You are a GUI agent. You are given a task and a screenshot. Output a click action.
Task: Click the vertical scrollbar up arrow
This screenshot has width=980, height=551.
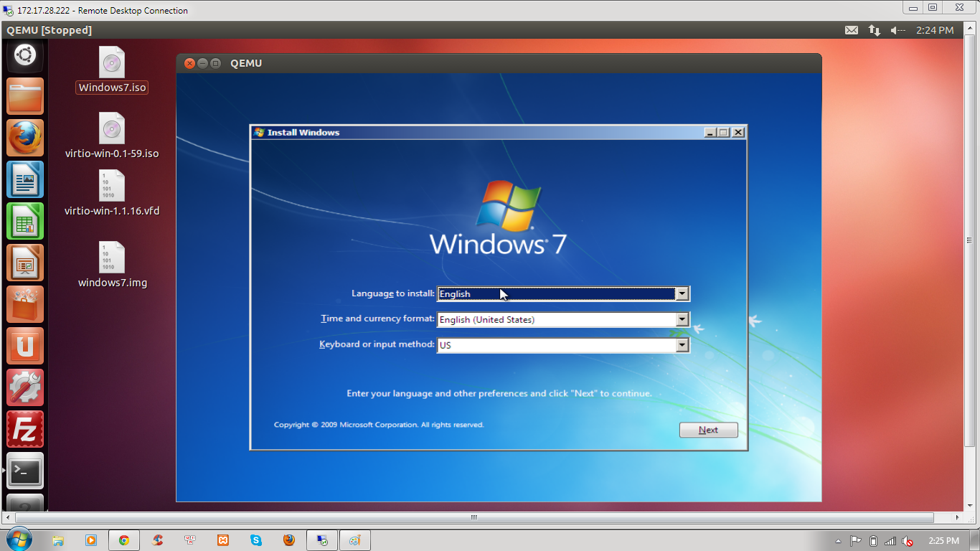point(971,29)
